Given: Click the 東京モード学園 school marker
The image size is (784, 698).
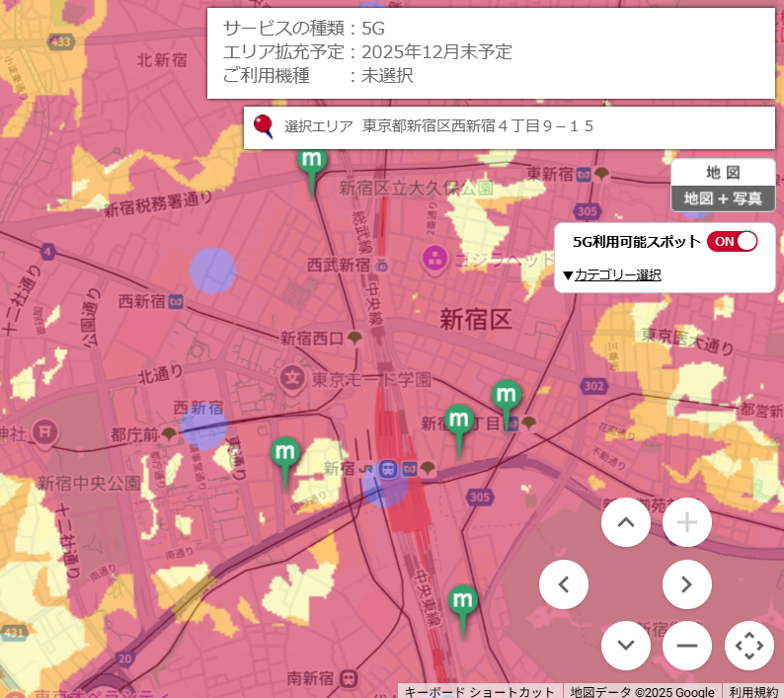Looking at the screenshot, I should (x=292, y=376).
